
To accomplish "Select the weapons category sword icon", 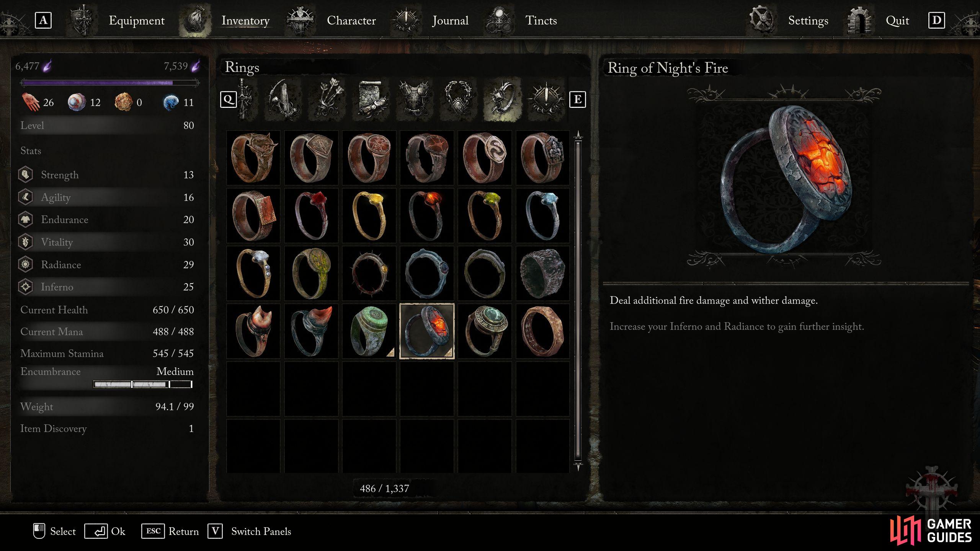I will pos(245,99).
